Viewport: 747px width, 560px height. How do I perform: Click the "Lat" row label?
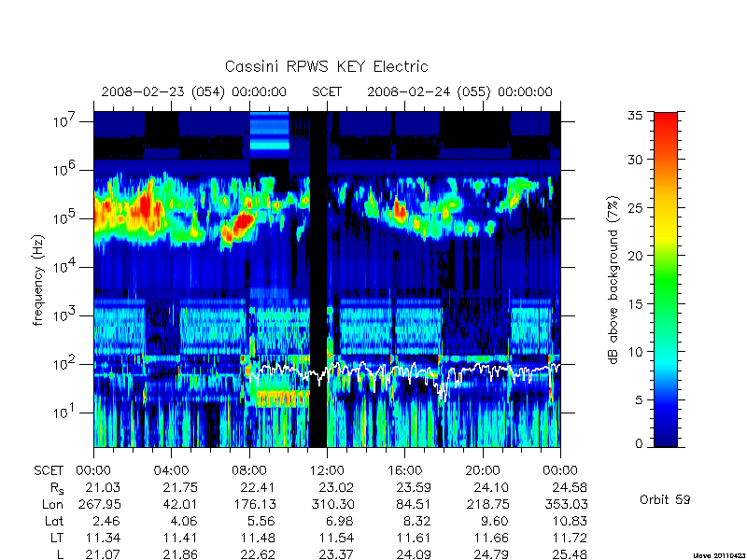[x=54, y=522]
